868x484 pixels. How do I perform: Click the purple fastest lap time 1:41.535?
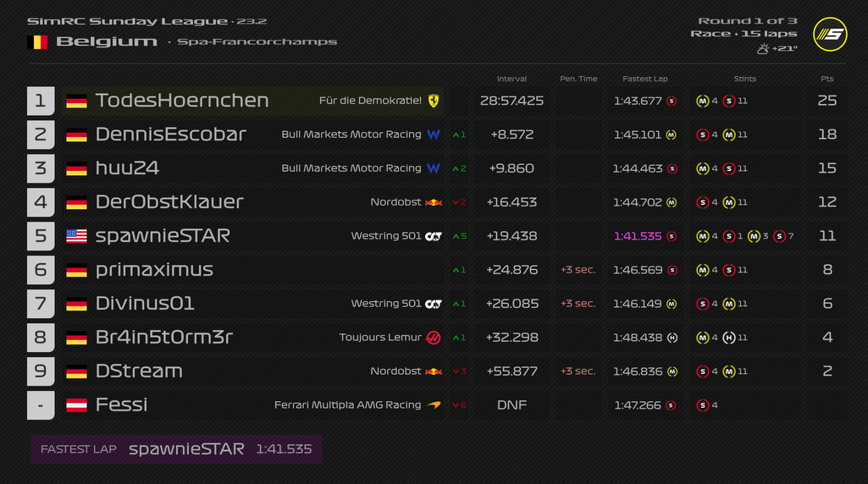638,236
